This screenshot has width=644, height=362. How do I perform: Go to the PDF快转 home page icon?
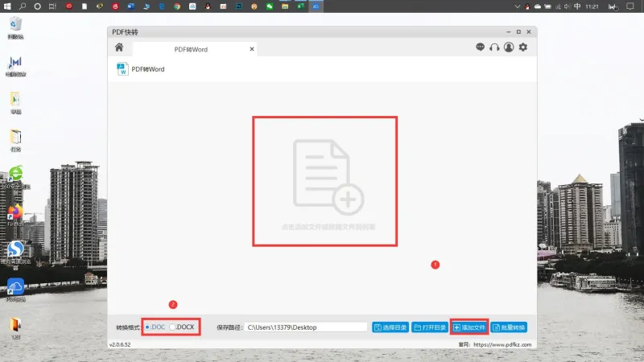coord(119,47)
